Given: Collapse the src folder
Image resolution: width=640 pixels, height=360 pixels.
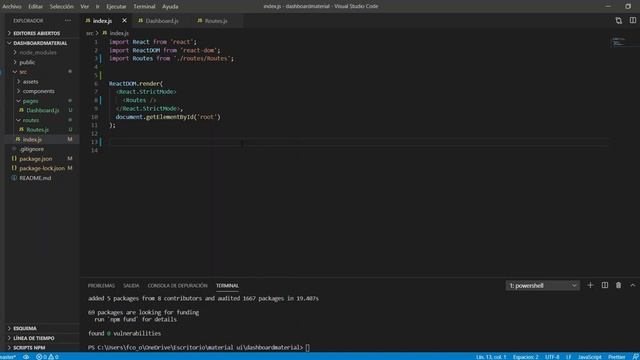Looking at the screenshot, I should (x=23, y=72).
